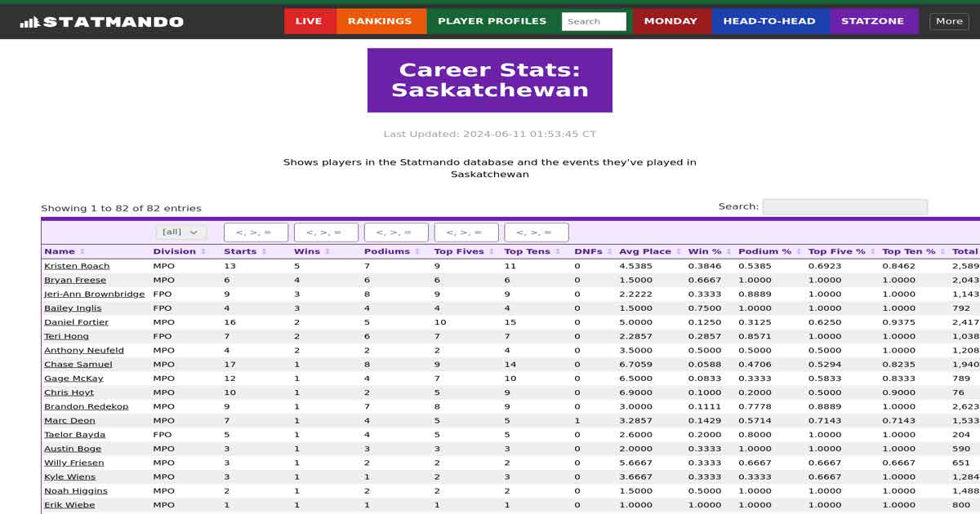This screenshot has width=980, height=514.
Task: View Bryan Freese's profile
Action: (73, 280)
